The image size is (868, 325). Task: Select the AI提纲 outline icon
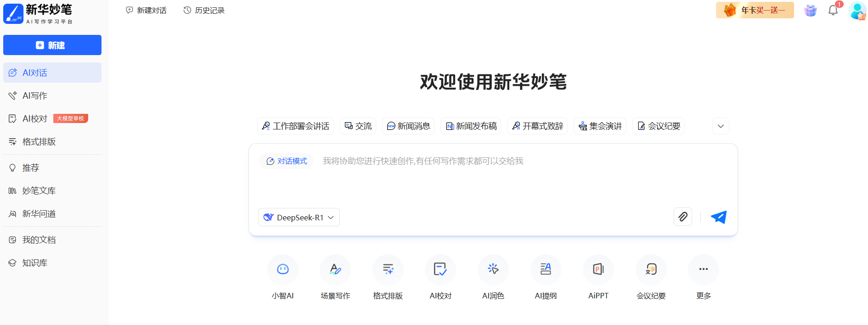[546, 269]
